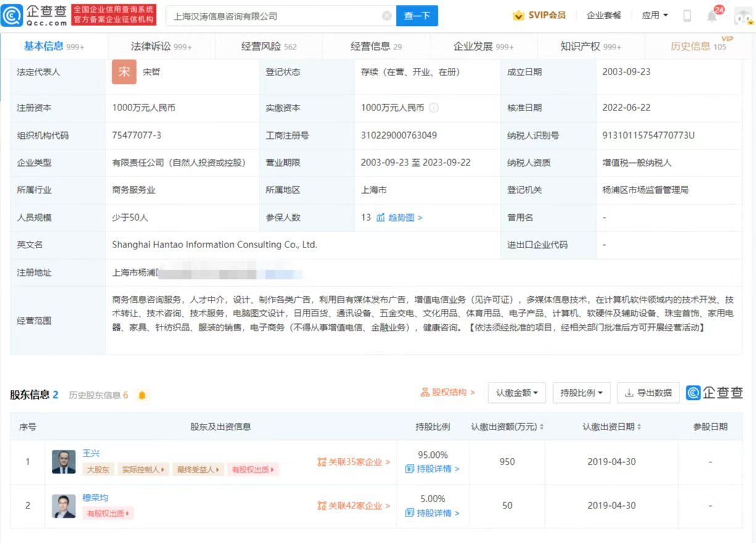Click 少于50人 staff size value

tap(130, 218)
